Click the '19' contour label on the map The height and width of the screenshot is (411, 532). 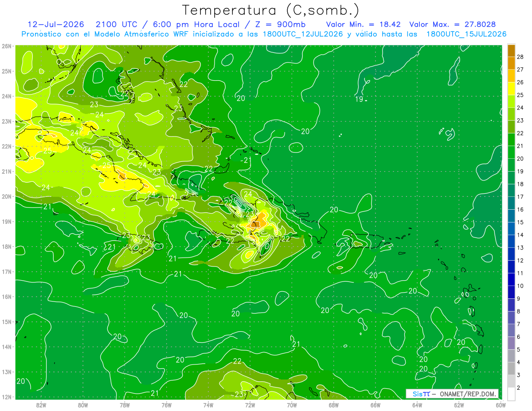(x=360, y=99)
